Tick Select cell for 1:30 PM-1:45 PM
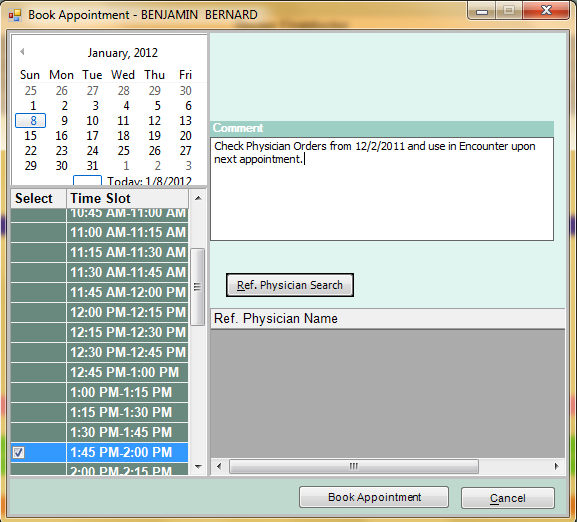Image resolution: width=577 pixels, height=522 pixels. pos(38,432)
